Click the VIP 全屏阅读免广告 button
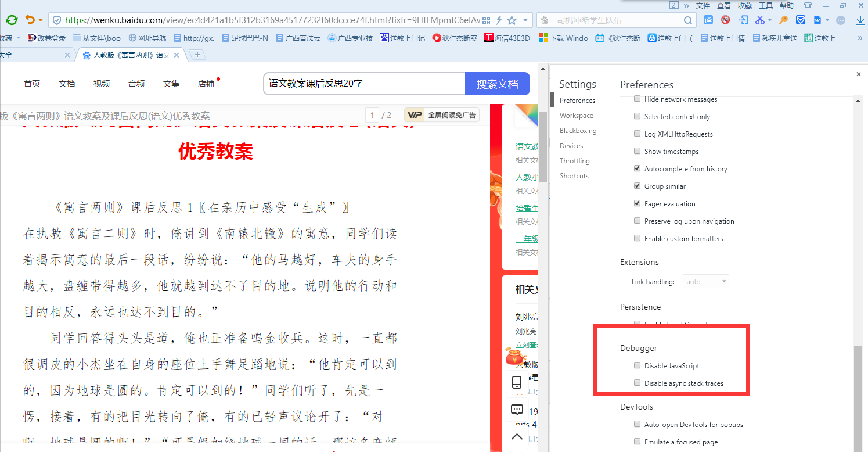This screenshot has height=452, width=868. point(441,114)
